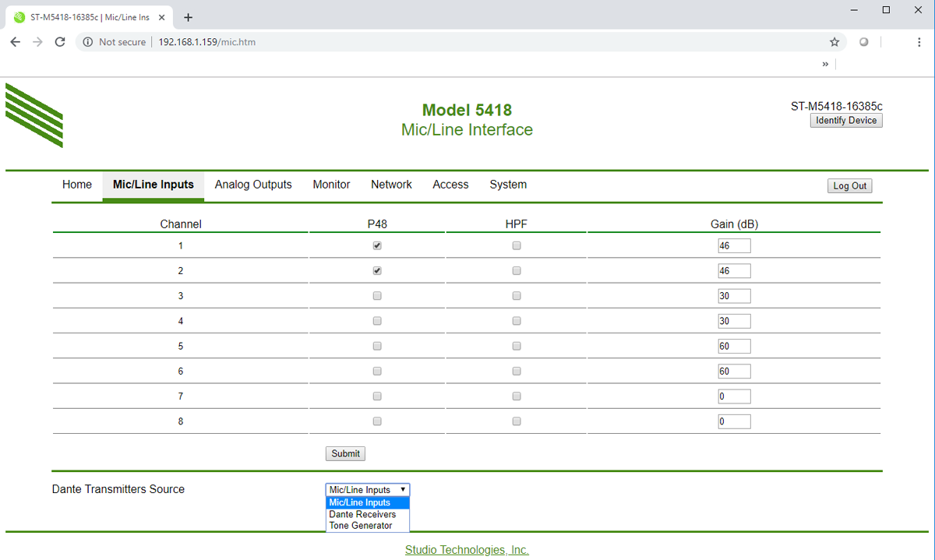Select Tone Generator option

click(361, 526)
